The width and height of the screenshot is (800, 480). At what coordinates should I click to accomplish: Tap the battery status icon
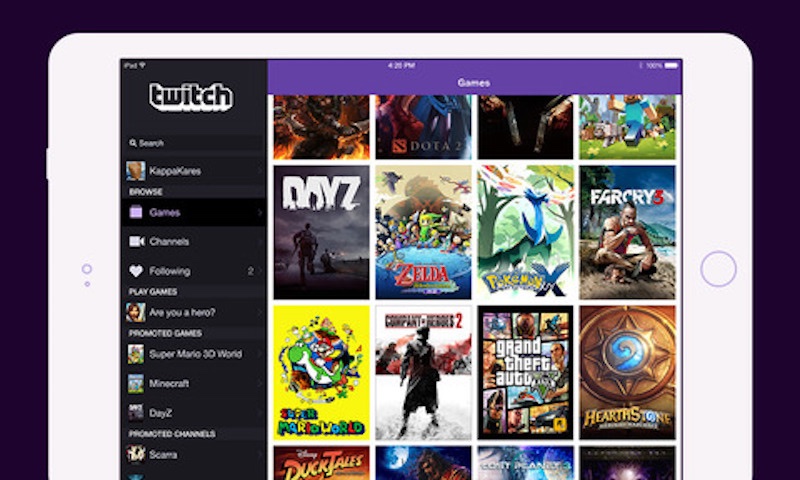point(671,65)
